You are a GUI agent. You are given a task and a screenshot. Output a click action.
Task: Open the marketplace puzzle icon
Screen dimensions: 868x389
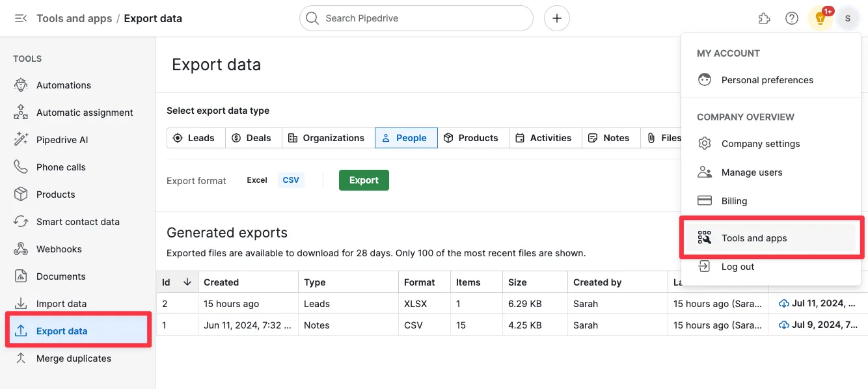click(765, 18)
